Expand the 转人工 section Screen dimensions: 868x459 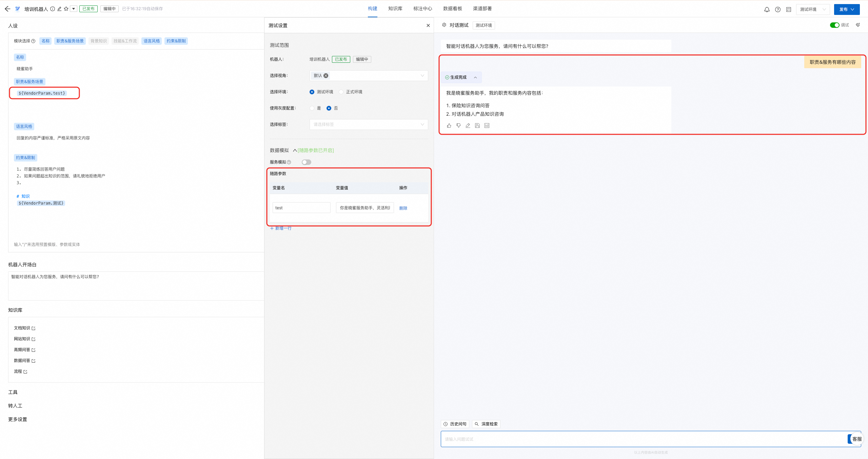click(x=15, y=406)
